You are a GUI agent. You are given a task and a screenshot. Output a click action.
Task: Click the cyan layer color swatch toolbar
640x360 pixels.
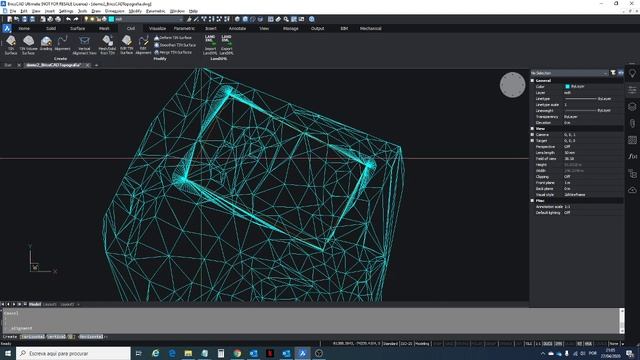(x=111, y=19)
